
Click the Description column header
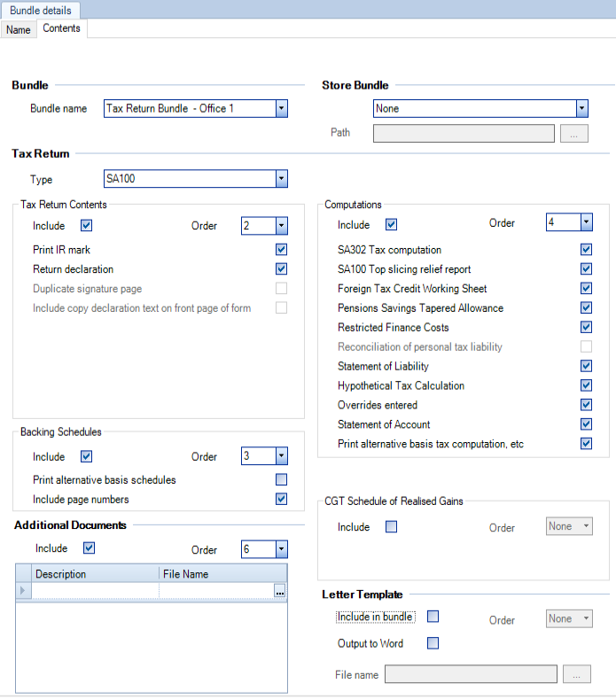pos(95,574)
